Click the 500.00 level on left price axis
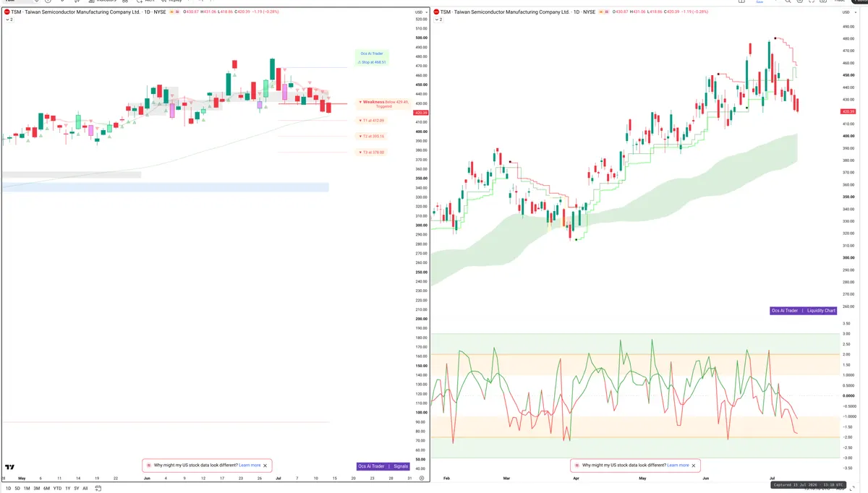The height and width of the screenshot is (493, 868). 421,38
